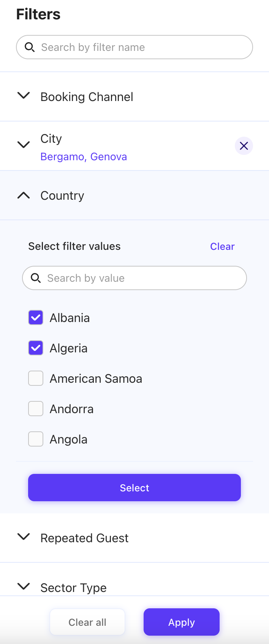Open the Bergamo, Genova selected cities text
The height and width of the screenshot is (644, 269).
point(84,157)
